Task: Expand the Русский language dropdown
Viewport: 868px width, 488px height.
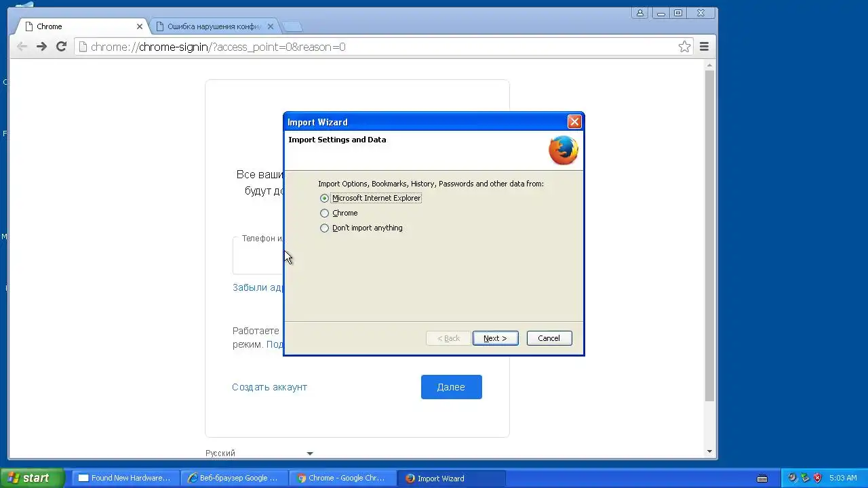Action: tap(259, 453)
